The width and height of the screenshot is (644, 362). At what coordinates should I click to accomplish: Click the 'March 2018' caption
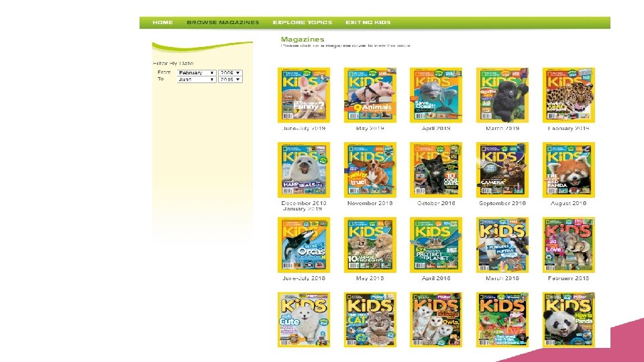[502, 278]
